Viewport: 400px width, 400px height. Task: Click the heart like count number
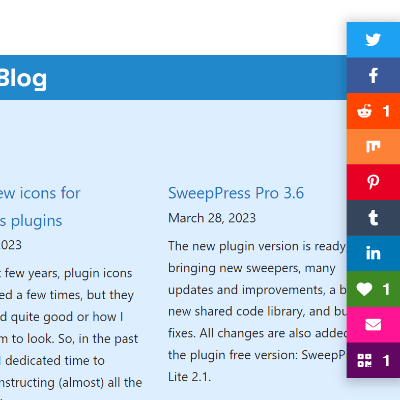tap(386, 289)
